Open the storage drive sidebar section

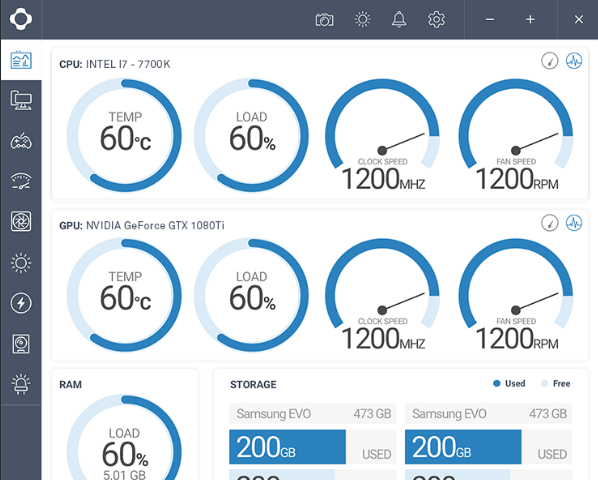click(x=21, y=344)
